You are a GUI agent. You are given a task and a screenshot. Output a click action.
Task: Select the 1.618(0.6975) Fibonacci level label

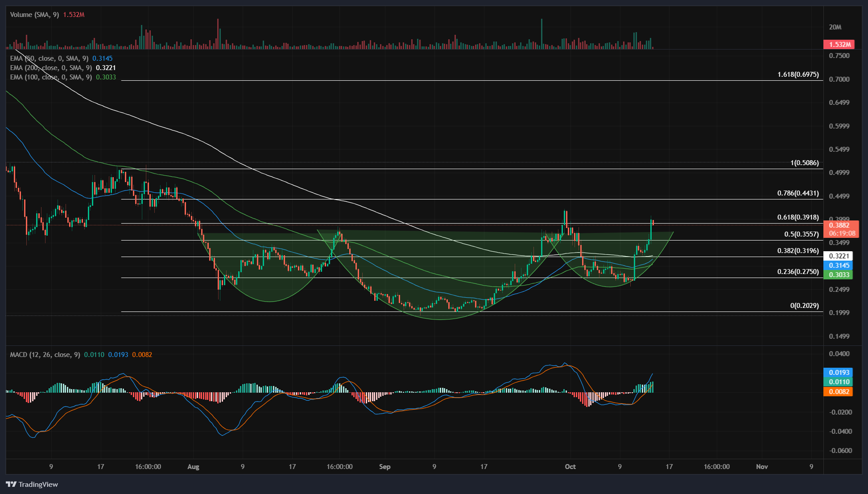pos(798,75)
